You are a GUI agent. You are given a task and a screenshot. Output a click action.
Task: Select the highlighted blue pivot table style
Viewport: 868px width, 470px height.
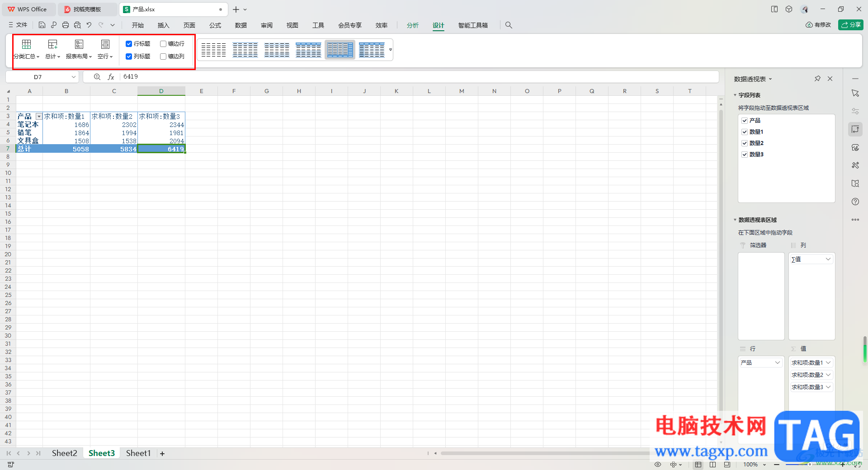340,50
